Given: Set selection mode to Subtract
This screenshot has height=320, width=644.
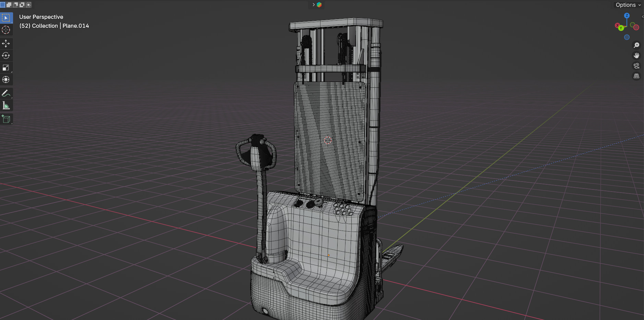Looking at the screenshot, I should pyautogui.click(x=16, y=5).
